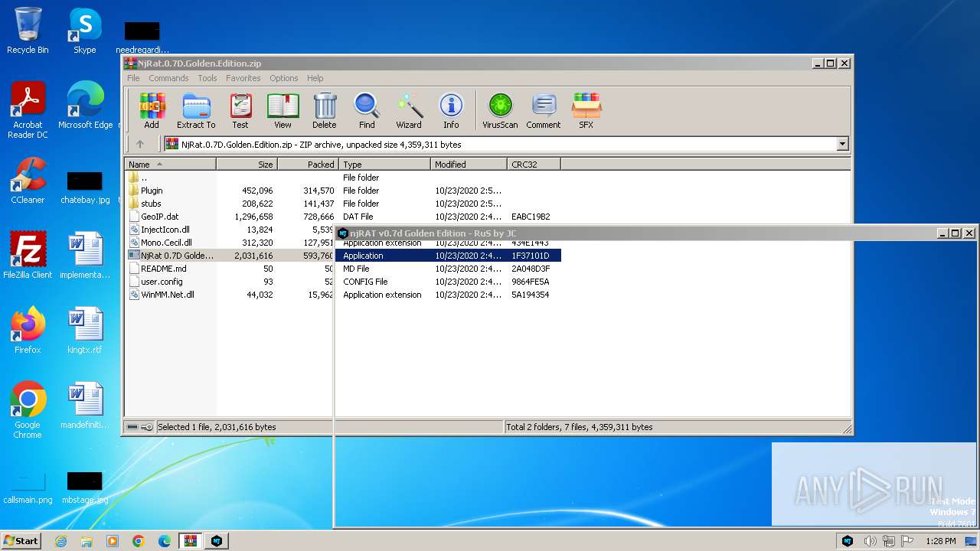Click the Start button
Image resolution: width=980 pixels, height=551 pixels.
21,540
